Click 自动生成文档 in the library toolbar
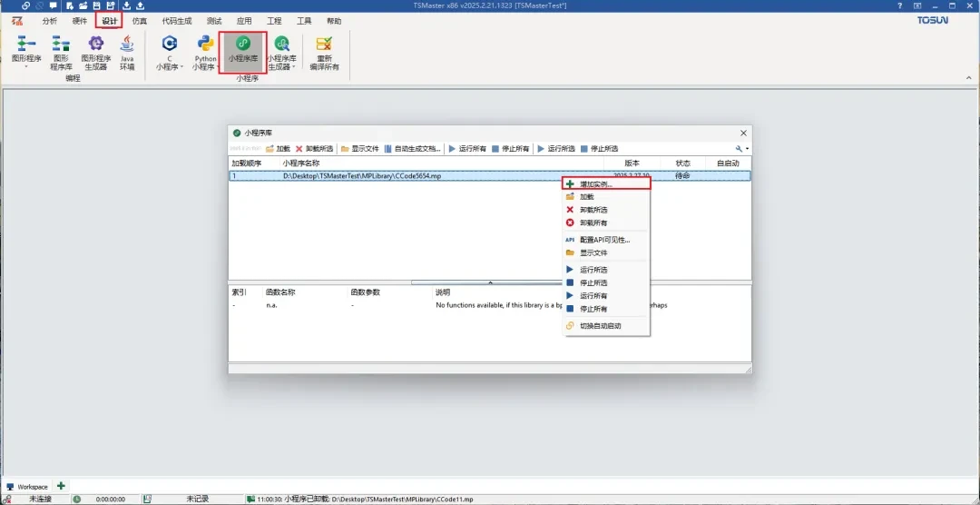The height and width of the screenshot is (505, 980). 412,149
